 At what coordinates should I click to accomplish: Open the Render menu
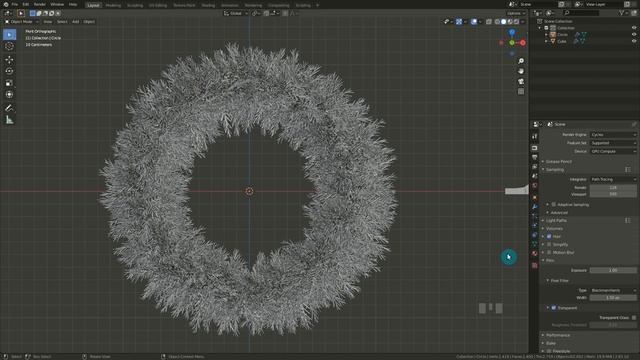[40, 4]
